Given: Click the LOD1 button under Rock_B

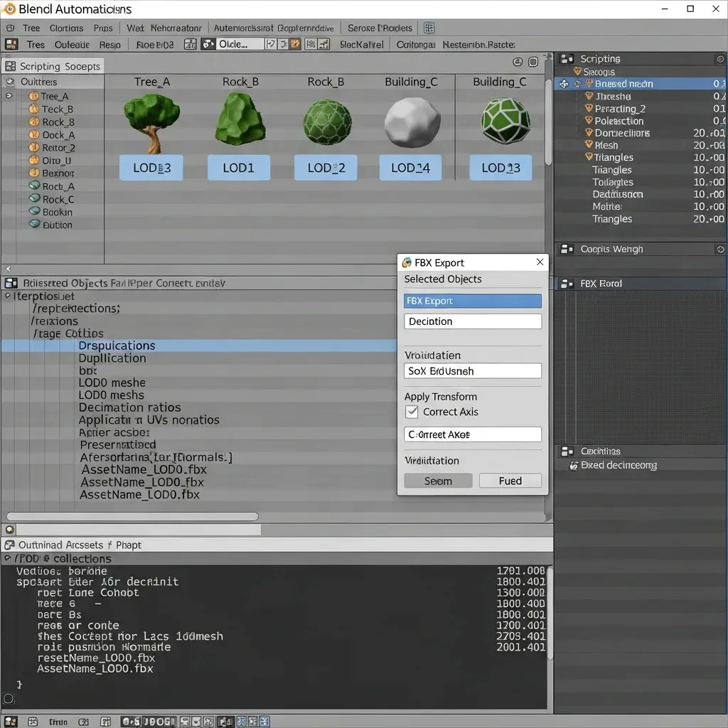Looking at the screenshot, I should click(238, 168).
